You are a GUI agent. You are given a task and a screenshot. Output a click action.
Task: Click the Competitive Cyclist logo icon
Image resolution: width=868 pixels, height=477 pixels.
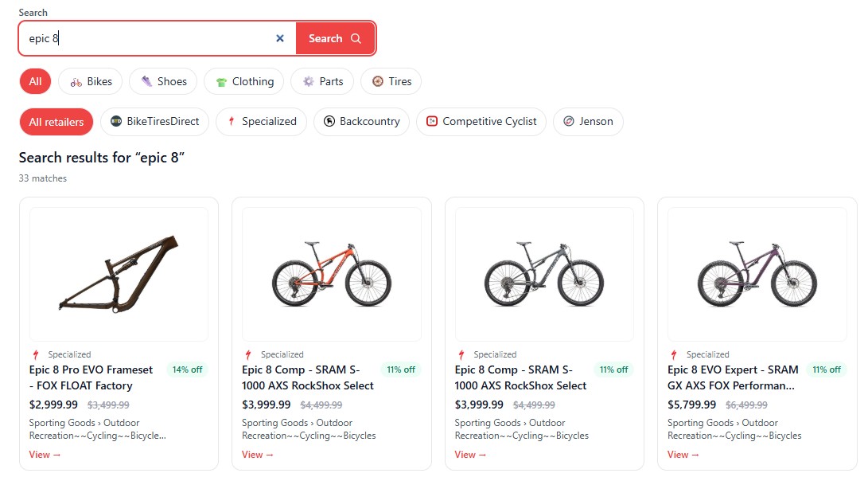click(x=432, y=122)
